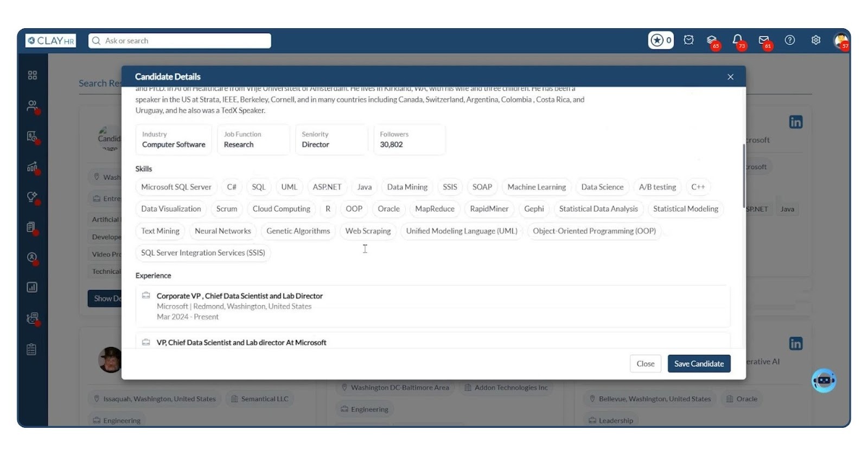Click the candidate photo in background results

[x=110, y=360]
